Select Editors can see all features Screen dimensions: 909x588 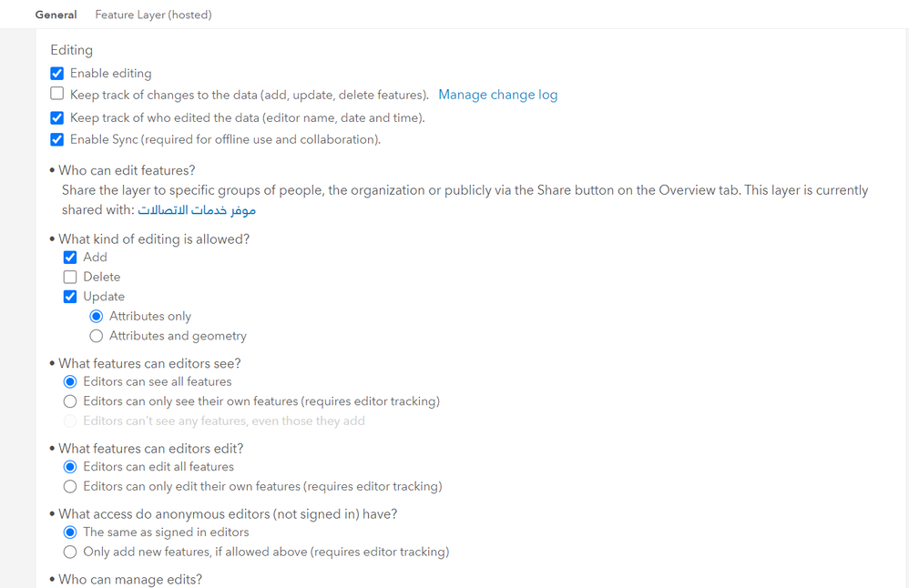[70, 382]
